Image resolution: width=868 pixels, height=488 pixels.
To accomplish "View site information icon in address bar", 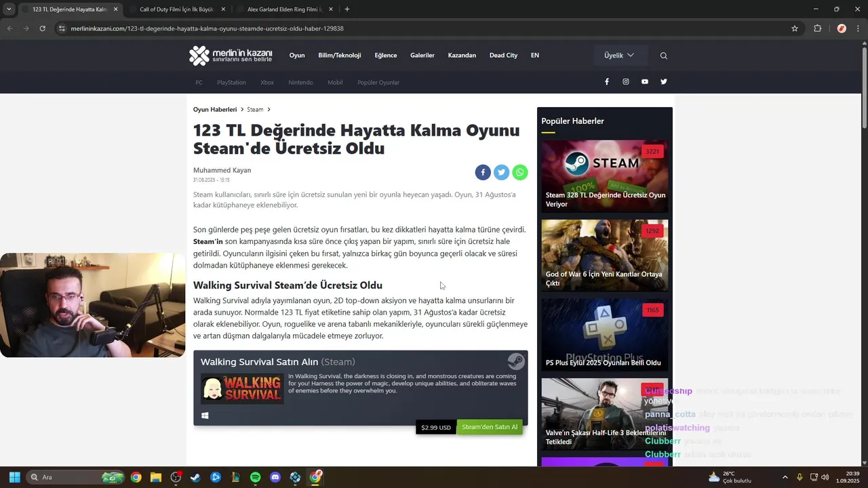I will tap(62, 28).
